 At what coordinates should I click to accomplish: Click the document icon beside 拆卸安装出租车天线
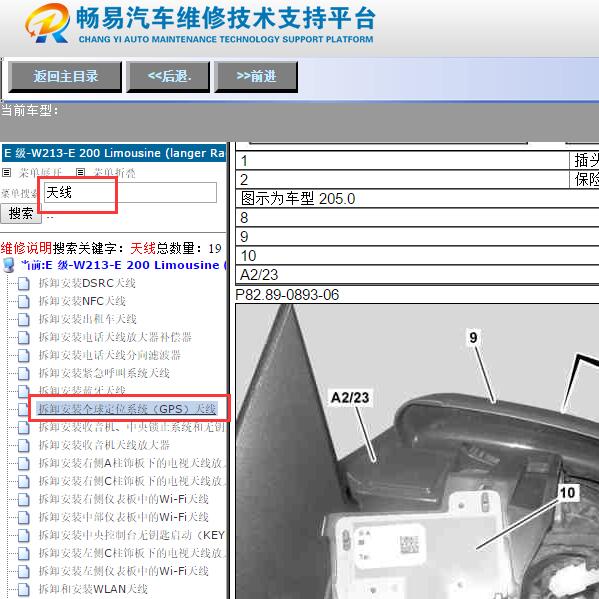pyautogui.click(x=24, y=319)
